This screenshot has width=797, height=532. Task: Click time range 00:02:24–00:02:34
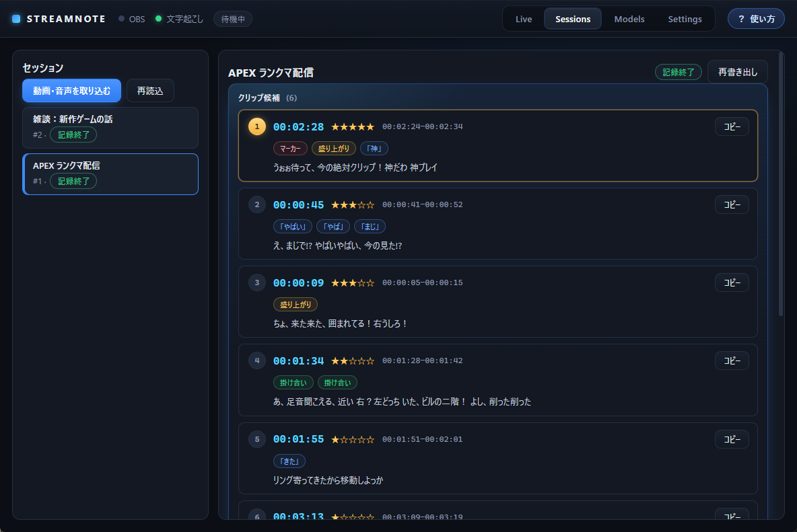tap(422, 126)
